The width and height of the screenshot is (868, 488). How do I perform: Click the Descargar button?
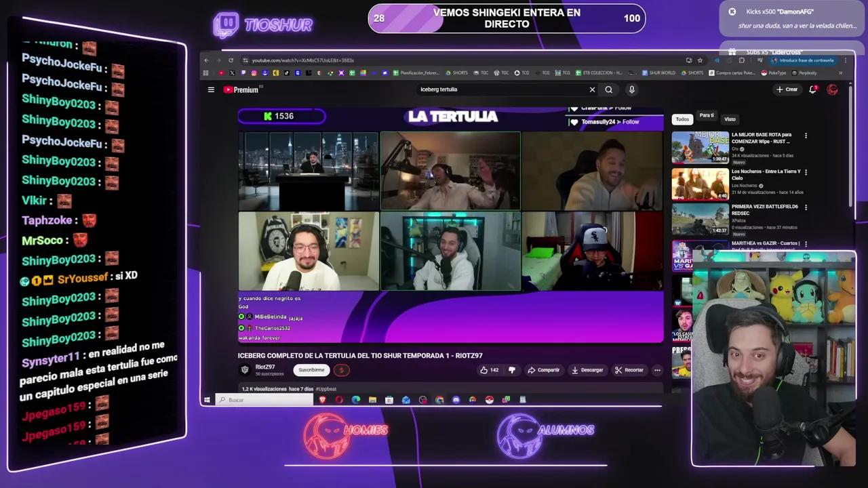click(587, 370)
